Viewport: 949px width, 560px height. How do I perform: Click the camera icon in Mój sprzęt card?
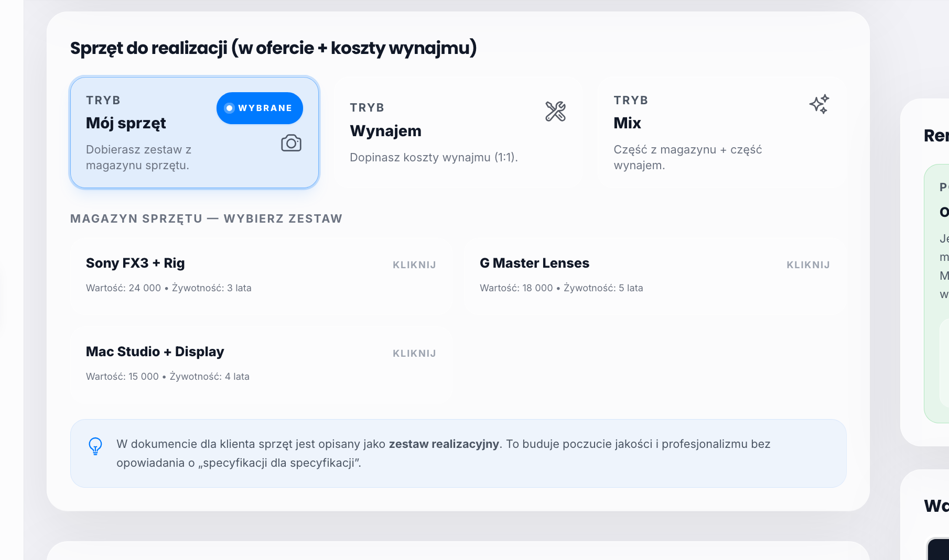[291, 143]
